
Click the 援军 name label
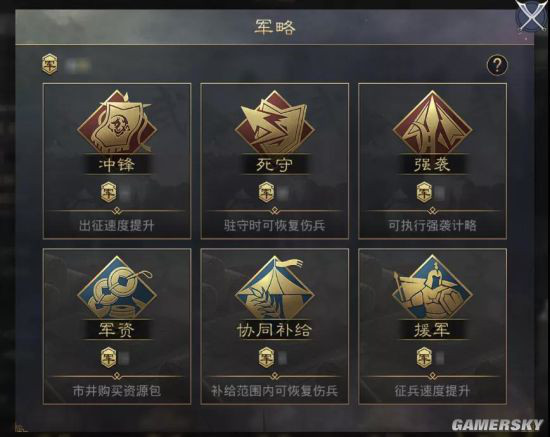(432, 330)
